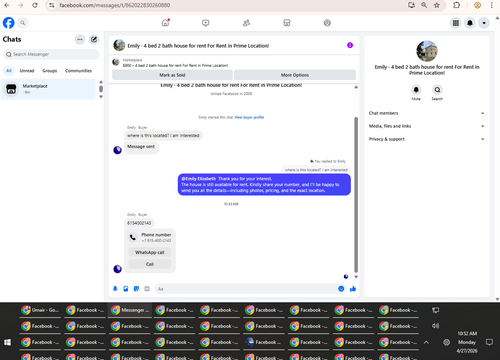Click the chat conversation vertical scrollbar
Viewport: 500px width, 360px height.
(x=356, y=195)
